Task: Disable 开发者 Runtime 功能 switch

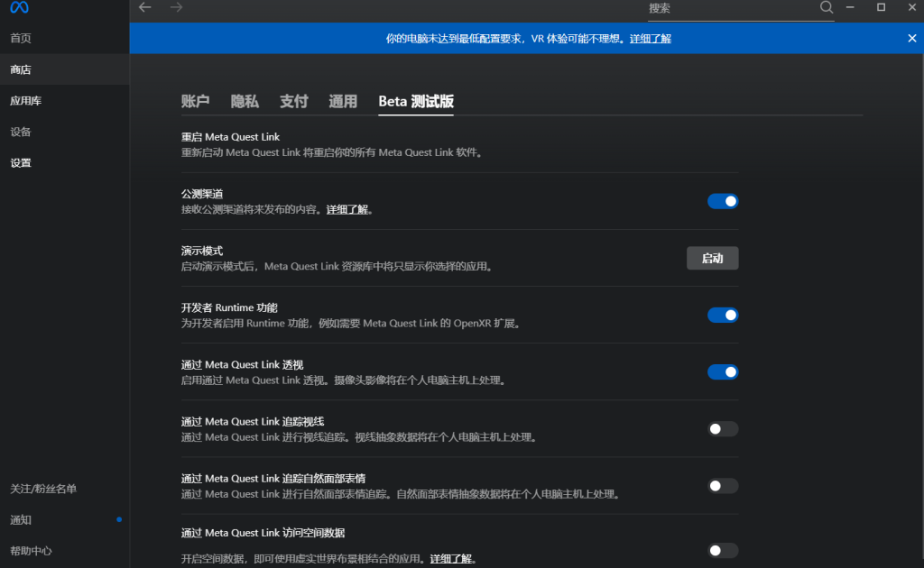Action: pyautogui.click(x=723, y=315)
